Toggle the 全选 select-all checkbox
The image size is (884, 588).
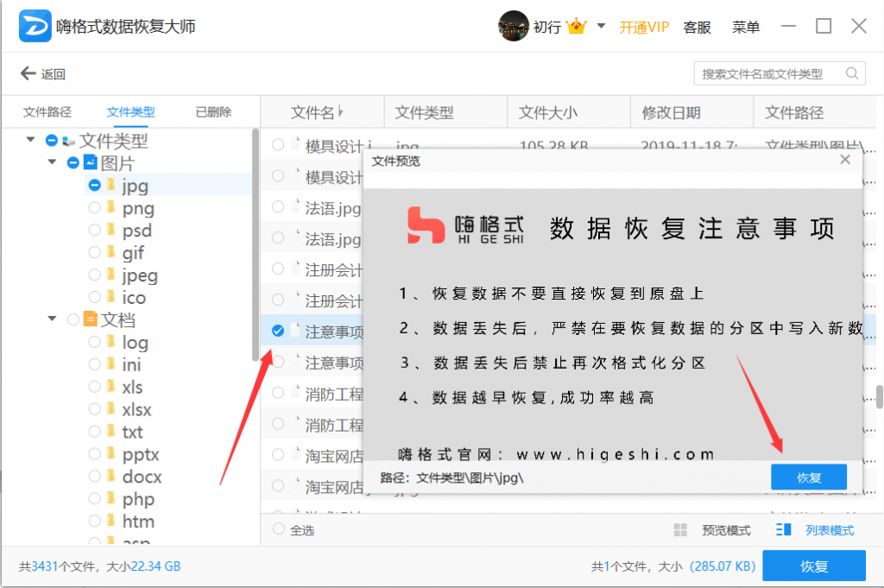[x=279, y=528]
